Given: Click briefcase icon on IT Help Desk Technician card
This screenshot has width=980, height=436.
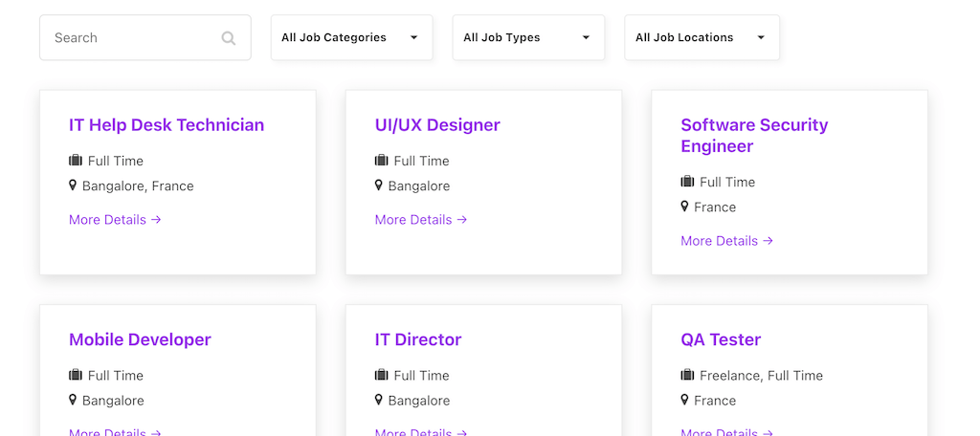Looking at the screenshot, I should [x=76, y=161].
